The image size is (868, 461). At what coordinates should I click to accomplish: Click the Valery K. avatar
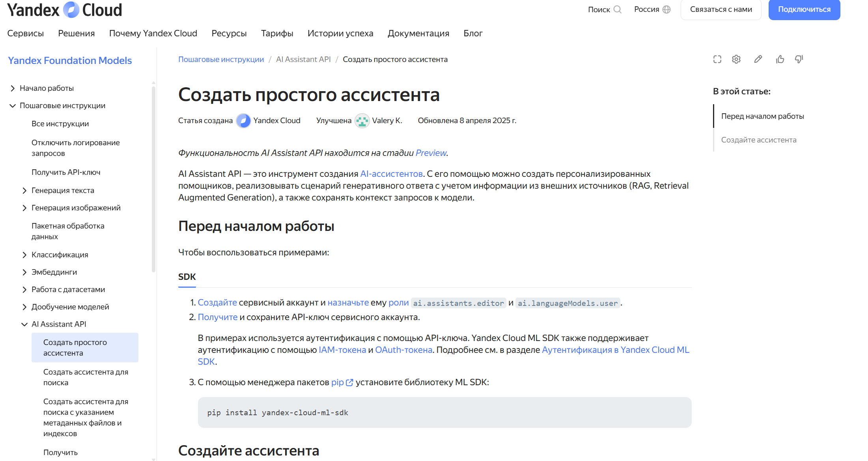362,121
